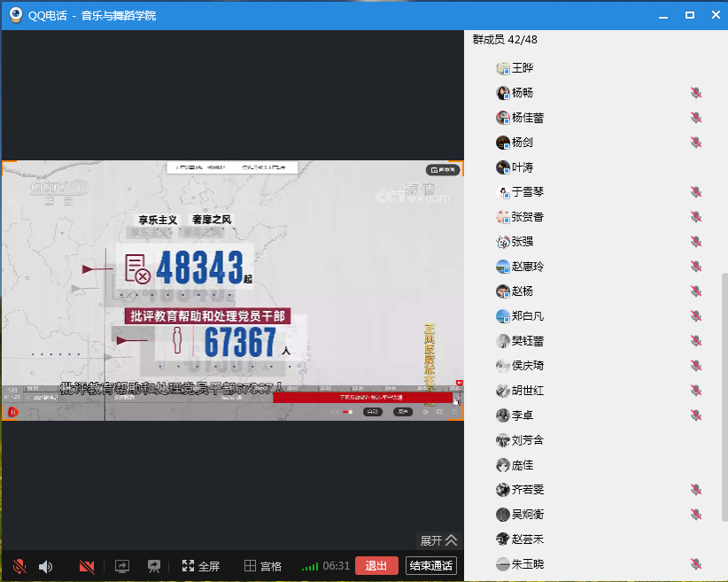Expand the panel using 展开
This screenshot has height=582, width=728.
click(438, 539)
